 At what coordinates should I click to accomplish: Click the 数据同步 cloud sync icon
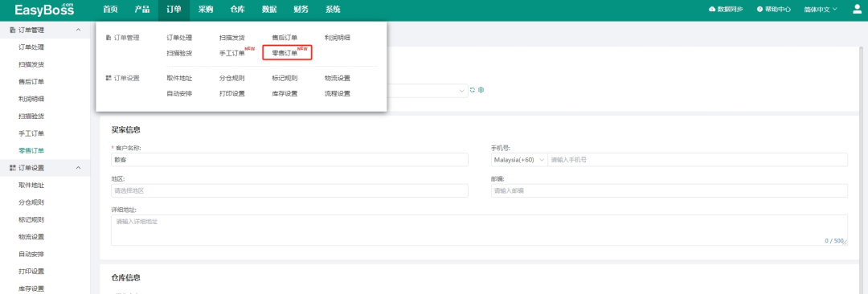point(712,10)
